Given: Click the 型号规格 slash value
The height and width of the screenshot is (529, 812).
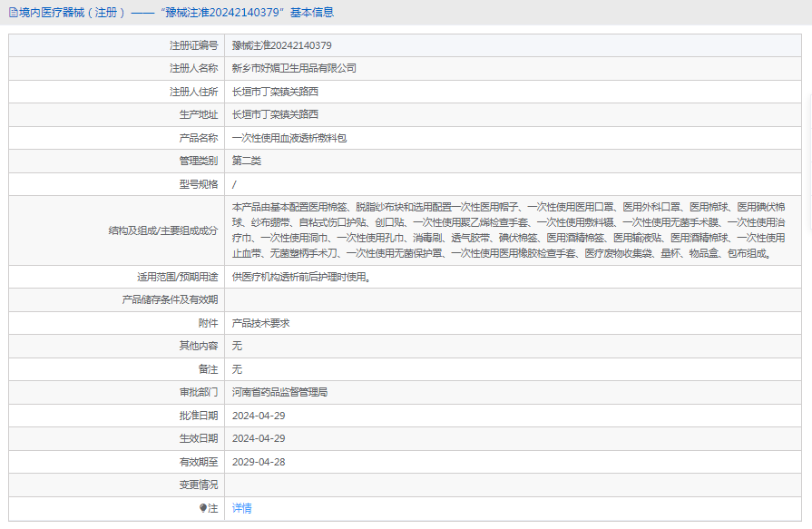Looking at the screenshot, I should click(234, 184).
